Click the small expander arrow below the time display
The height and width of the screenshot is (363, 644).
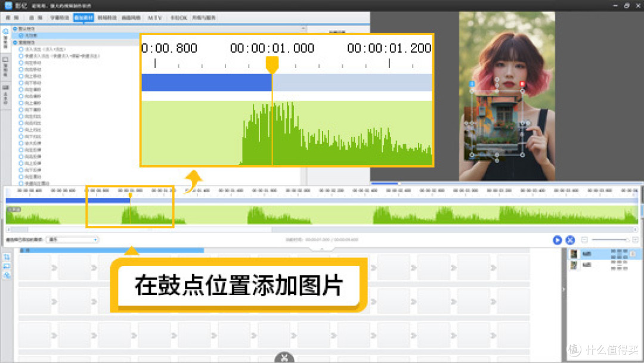coord(321,249)
